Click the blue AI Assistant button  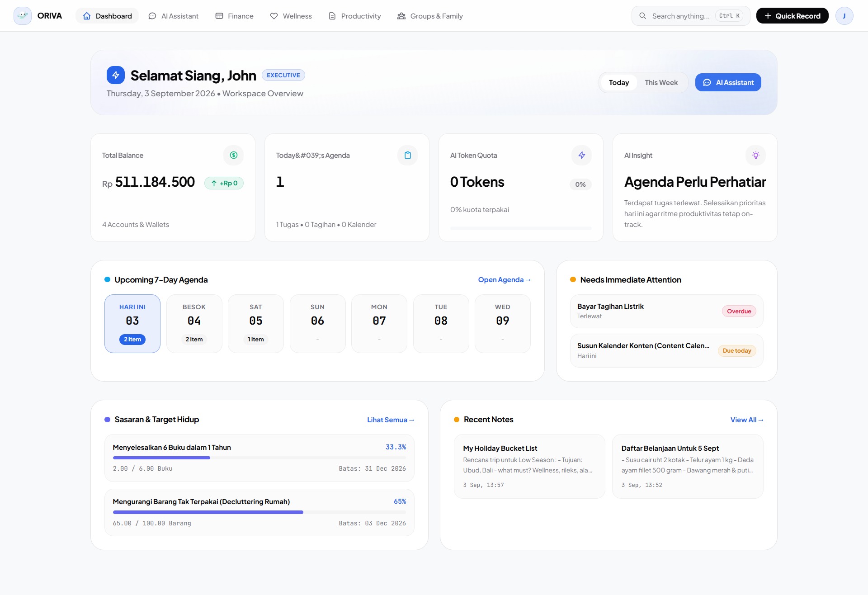point(728,82)
